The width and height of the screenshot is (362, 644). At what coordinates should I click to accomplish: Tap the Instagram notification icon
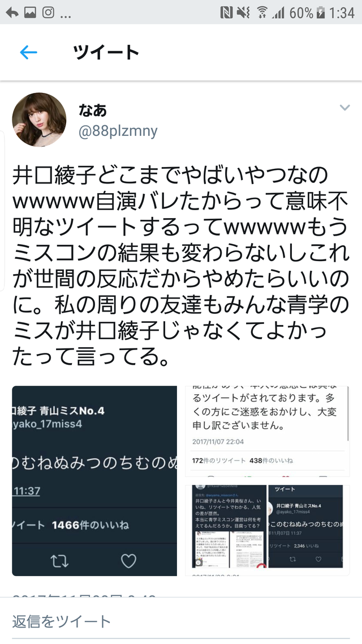click(x=48, y=12)
